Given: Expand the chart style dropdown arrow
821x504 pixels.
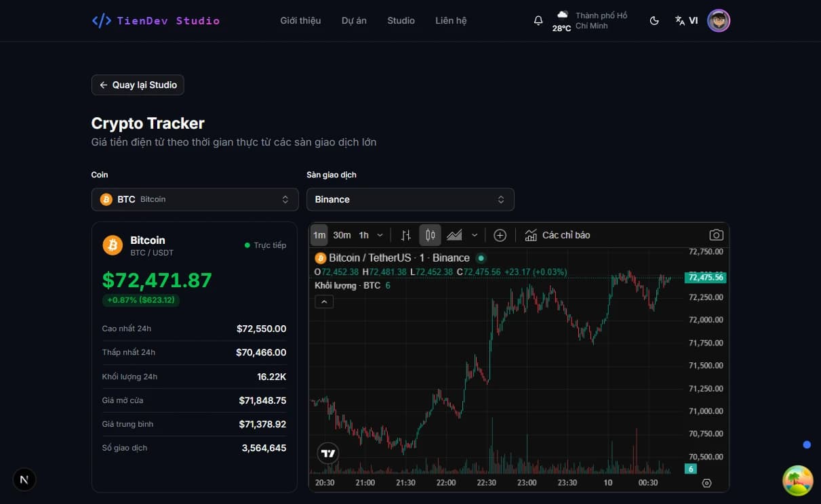Looking at the screenshot, I should (x=475, y=235).
